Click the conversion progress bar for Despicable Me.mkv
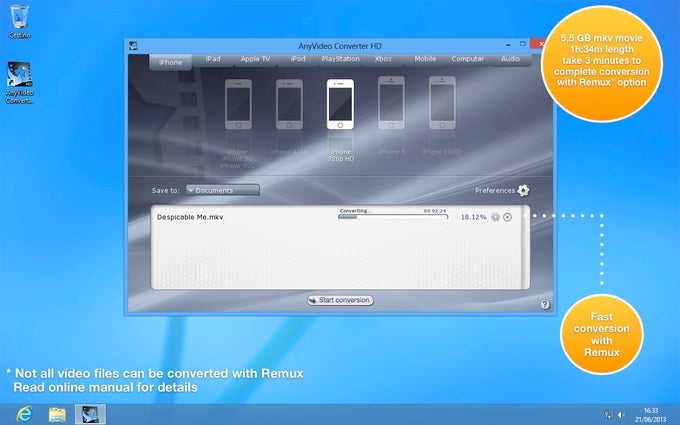The height and width of the screenshot is (425, 680). 393,217
